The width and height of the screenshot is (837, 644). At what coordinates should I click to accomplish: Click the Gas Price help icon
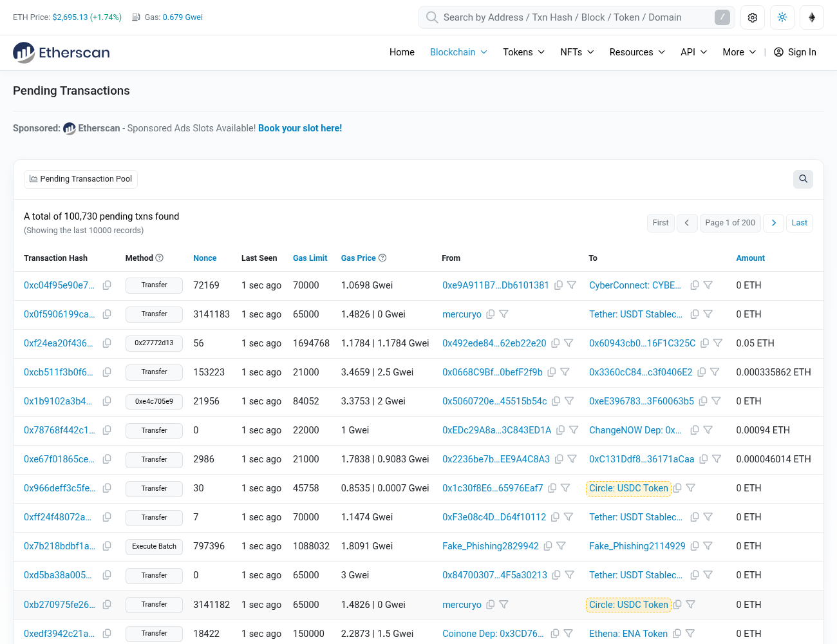click(382, 258)
